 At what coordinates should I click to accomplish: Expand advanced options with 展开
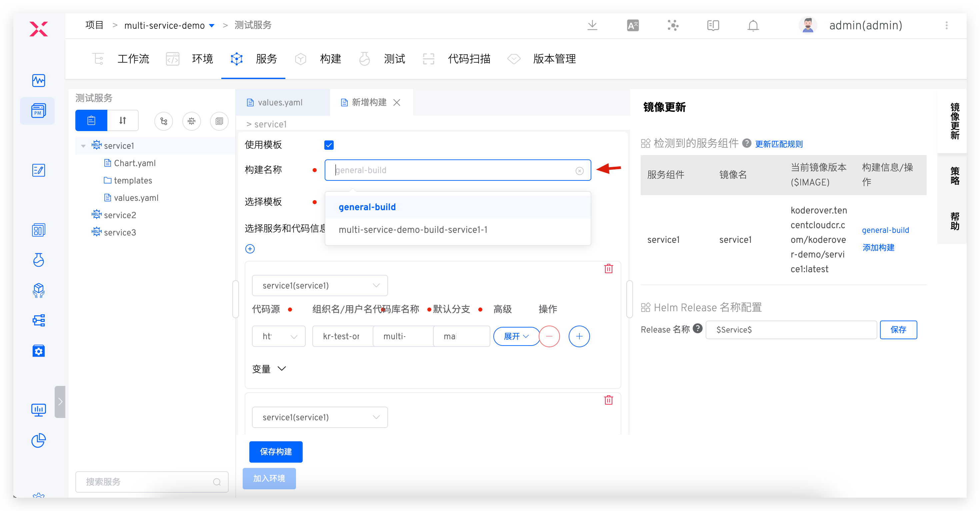516,336
